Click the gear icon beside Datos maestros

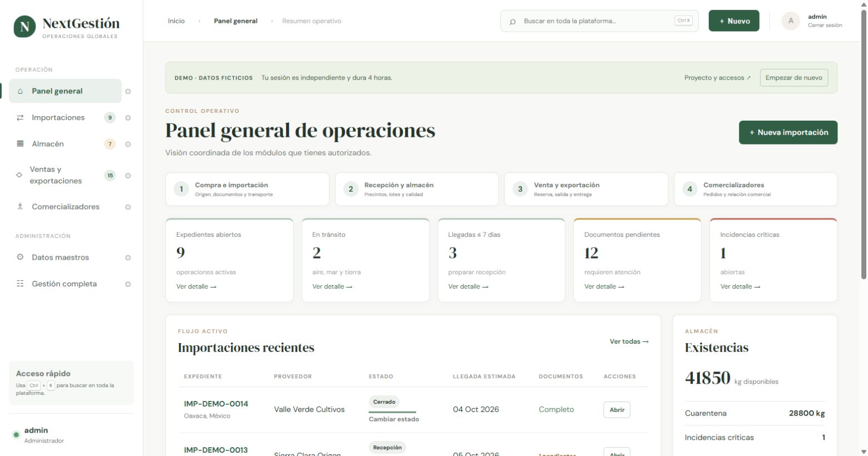(x=128, y=257)
